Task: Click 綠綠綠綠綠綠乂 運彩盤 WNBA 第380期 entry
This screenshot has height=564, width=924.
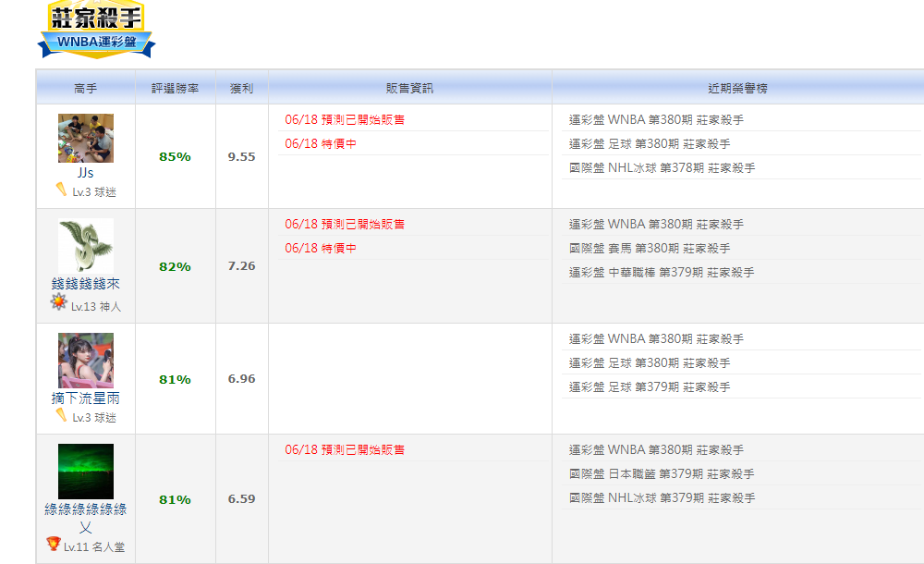Action: click(x=656, y=449)
